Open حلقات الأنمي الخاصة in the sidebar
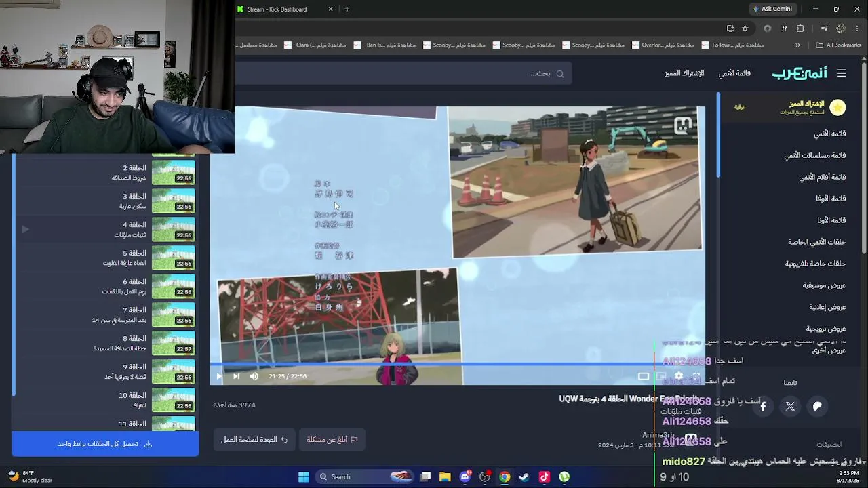 [817, 242]
